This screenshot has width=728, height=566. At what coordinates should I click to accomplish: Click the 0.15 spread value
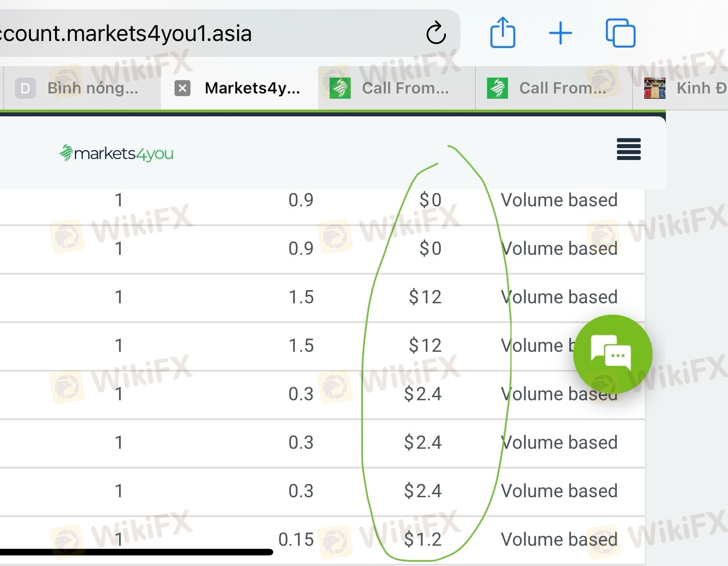(x=296, y=540)
